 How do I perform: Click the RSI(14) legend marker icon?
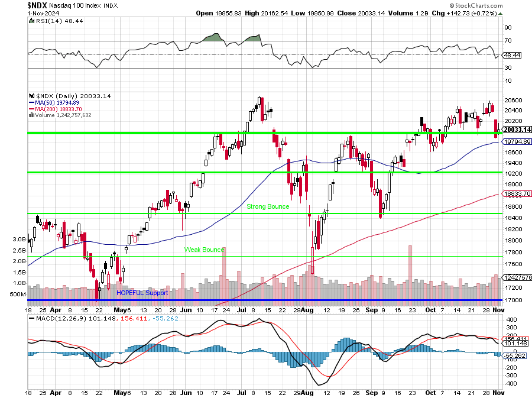[30, 21]
